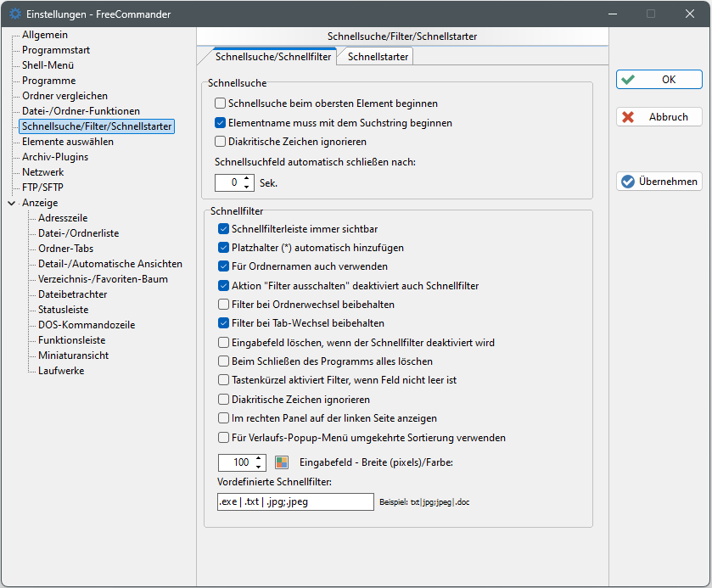
Task: Confirm settings with the OK button
Action: (x=659, y=80)
